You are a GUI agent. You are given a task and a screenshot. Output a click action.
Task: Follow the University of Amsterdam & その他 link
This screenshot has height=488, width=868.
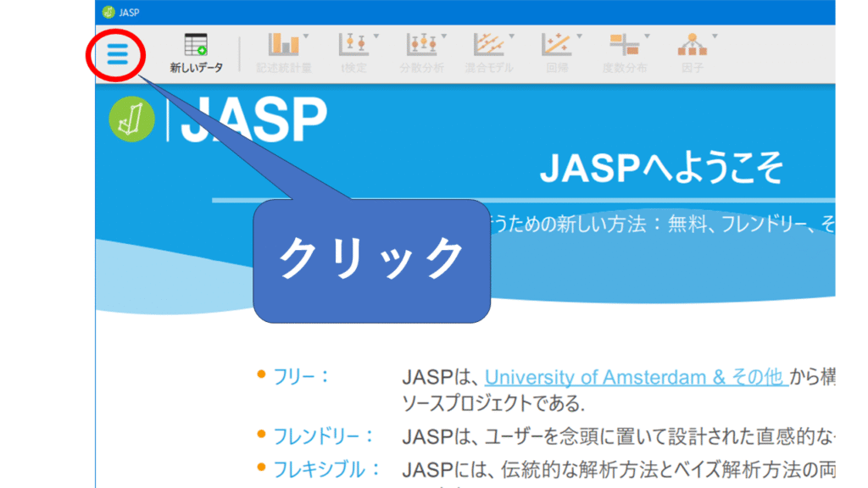coord(636,377)
